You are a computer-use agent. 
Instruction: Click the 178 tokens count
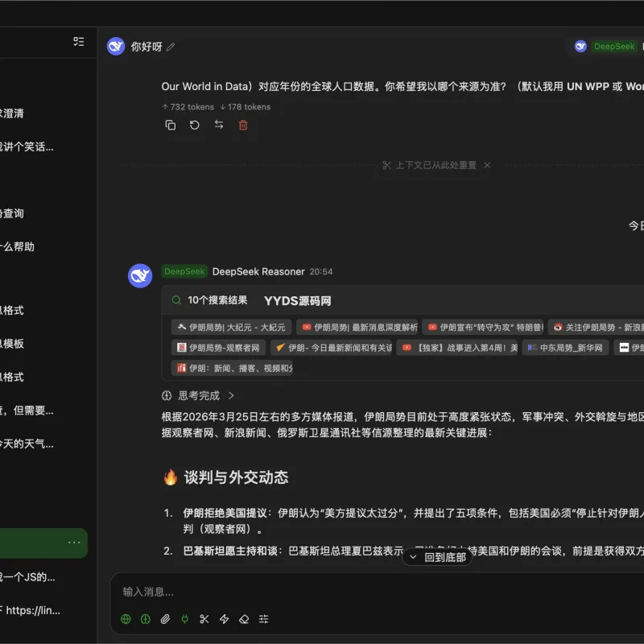tap(246, 107)
